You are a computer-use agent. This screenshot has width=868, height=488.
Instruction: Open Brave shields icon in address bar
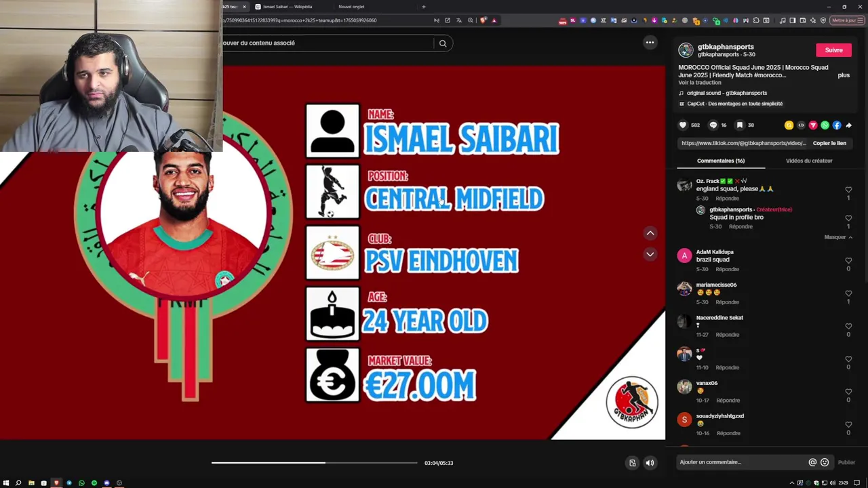[x=483, y=20]
